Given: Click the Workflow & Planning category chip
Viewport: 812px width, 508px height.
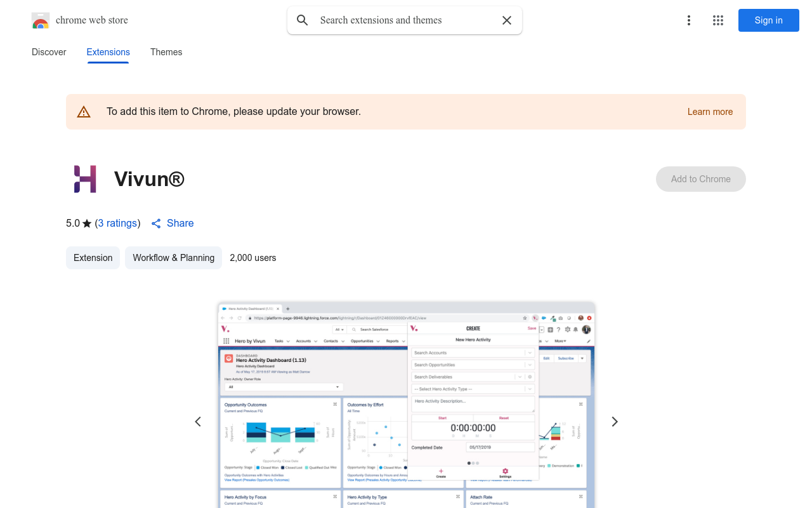Looking at the screenshot, I should click(x=173, y=258).
